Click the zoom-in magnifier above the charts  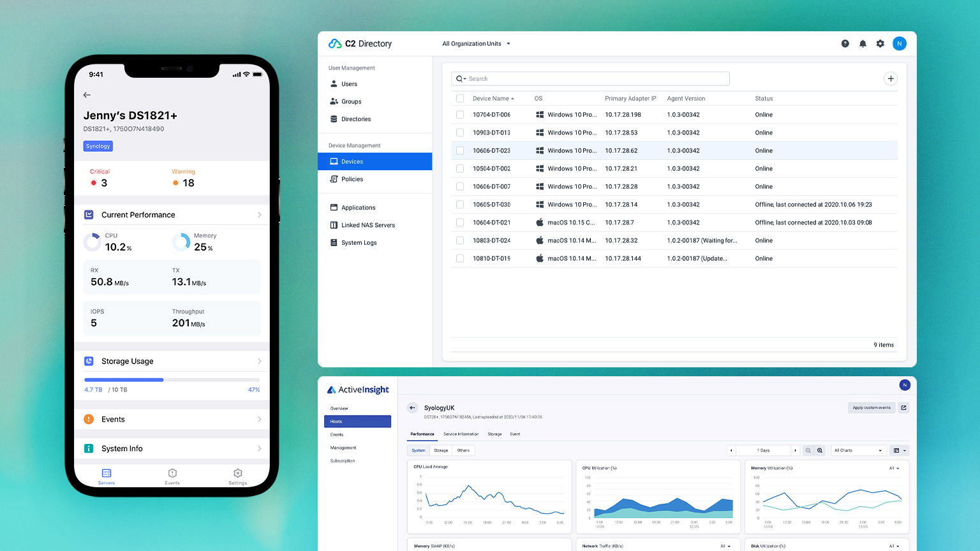819,450
